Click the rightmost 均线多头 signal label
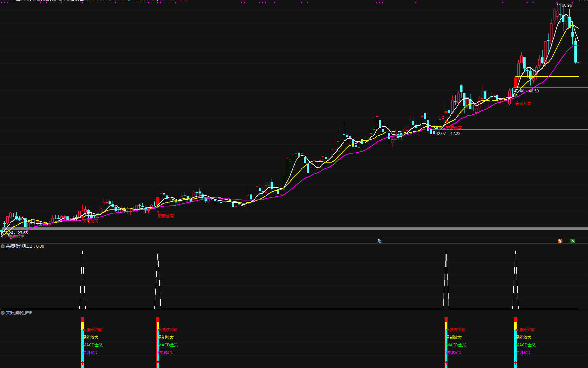The height and width of the screenshot is (368, 588). coord(523,353)
